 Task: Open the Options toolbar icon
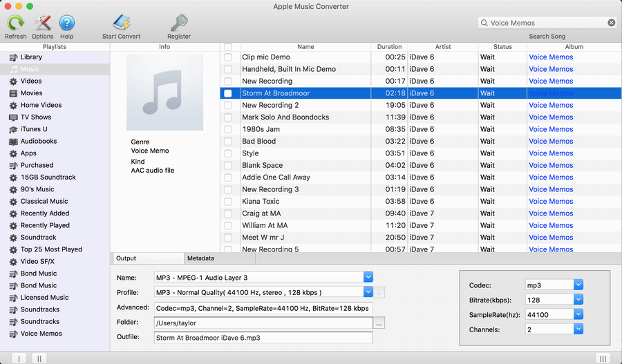pos(42,23)
